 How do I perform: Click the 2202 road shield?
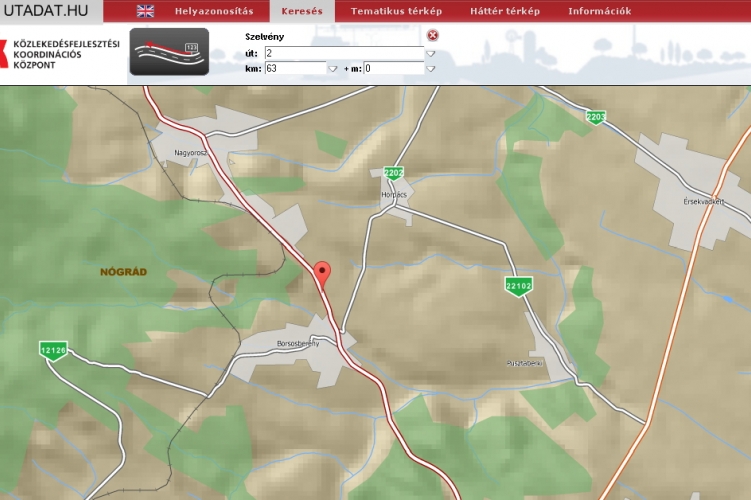click(393, 173)
